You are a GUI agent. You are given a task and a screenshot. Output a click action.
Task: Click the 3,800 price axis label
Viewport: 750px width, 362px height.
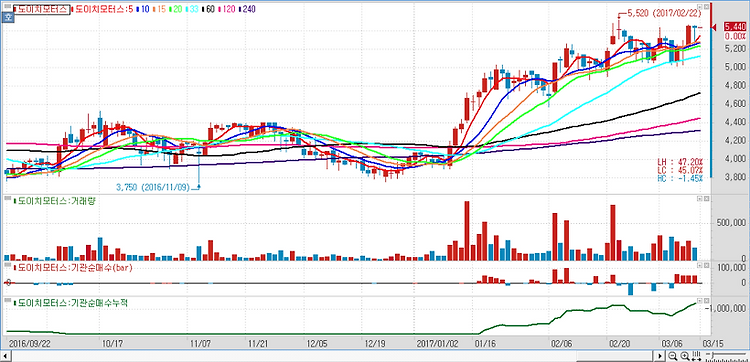coord(736,177)
